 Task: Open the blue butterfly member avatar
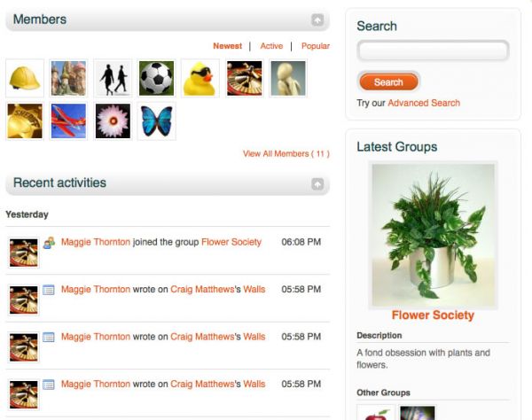156,121
